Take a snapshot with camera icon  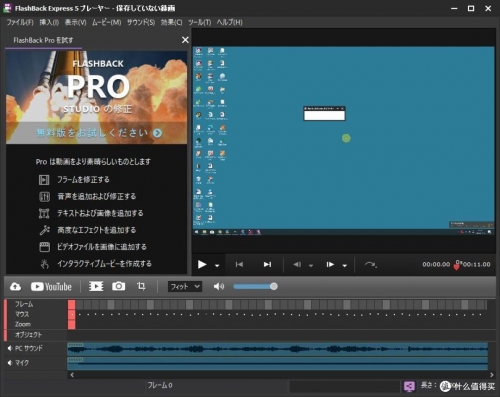point(119,286)
